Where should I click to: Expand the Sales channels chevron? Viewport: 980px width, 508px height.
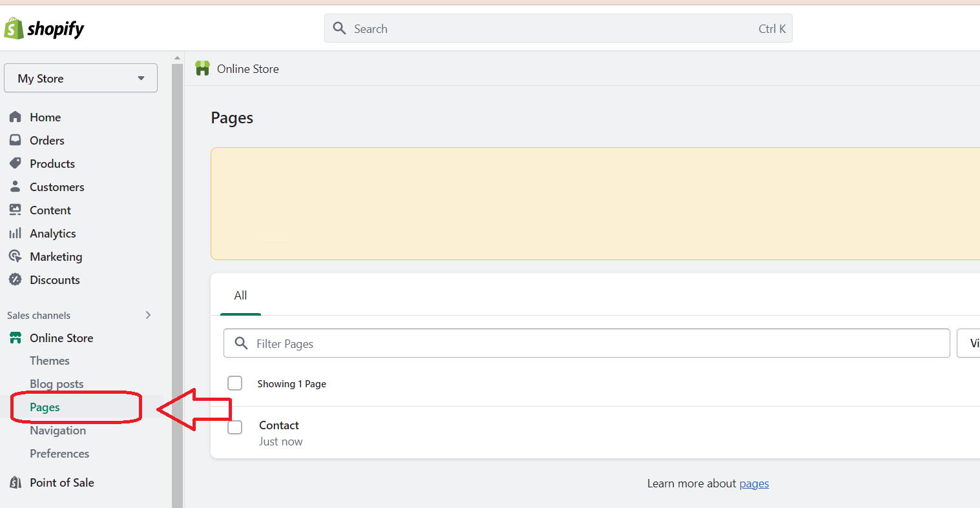(148, 315)
